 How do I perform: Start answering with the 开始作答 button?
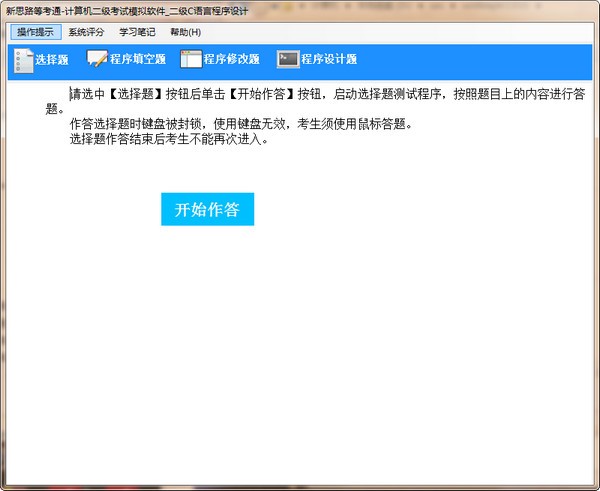207,209
